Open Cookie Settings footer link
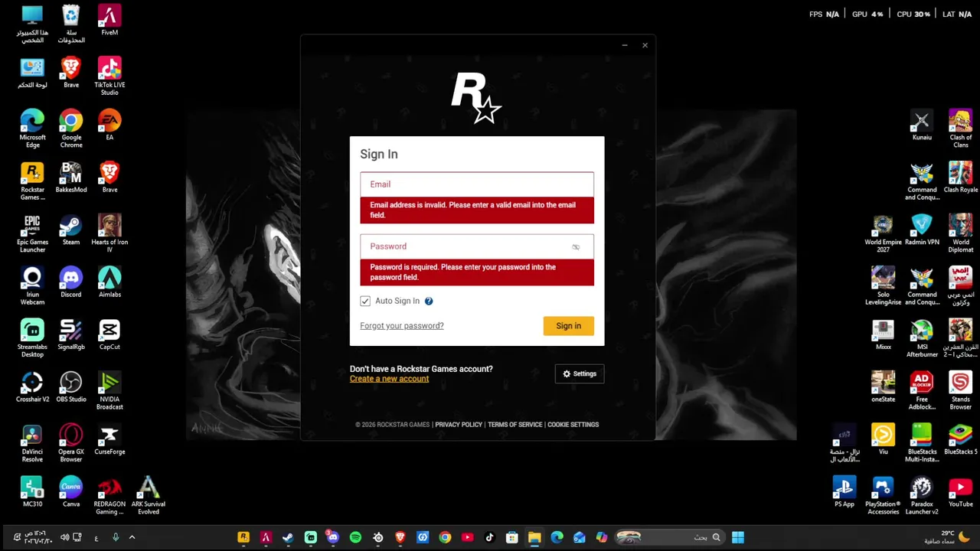Image resolution: width=980 pixels, height=551 pixels. (573, 425)
